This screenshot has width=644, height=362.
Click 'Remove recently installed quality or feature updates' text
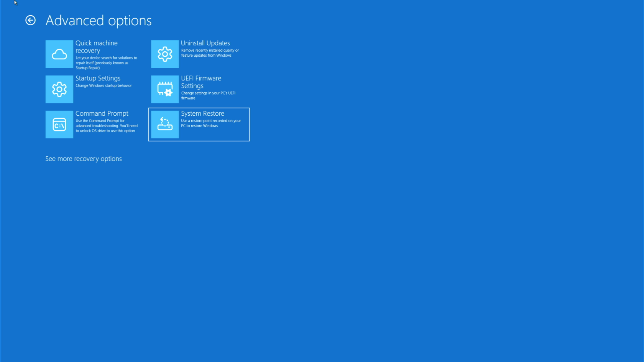tap(210, 53)
